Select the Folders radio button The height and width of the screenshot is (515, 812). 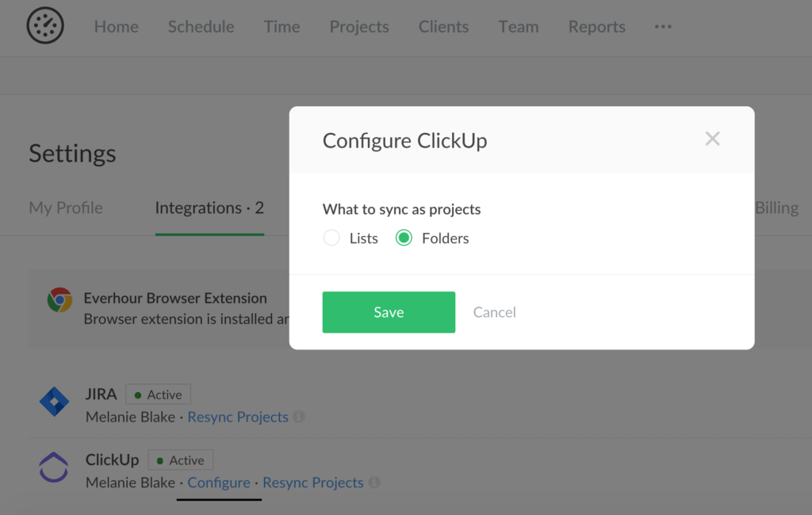click(x=404, y=238)
